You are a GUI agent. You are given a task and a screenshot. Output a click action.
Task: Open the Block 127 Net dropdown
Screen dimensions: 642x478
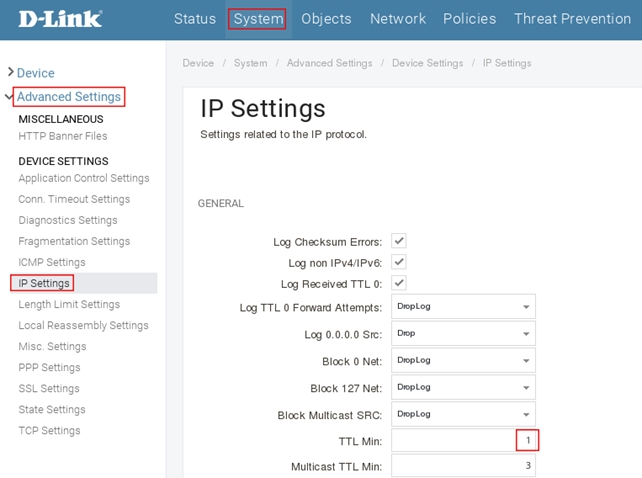[464, 387]
